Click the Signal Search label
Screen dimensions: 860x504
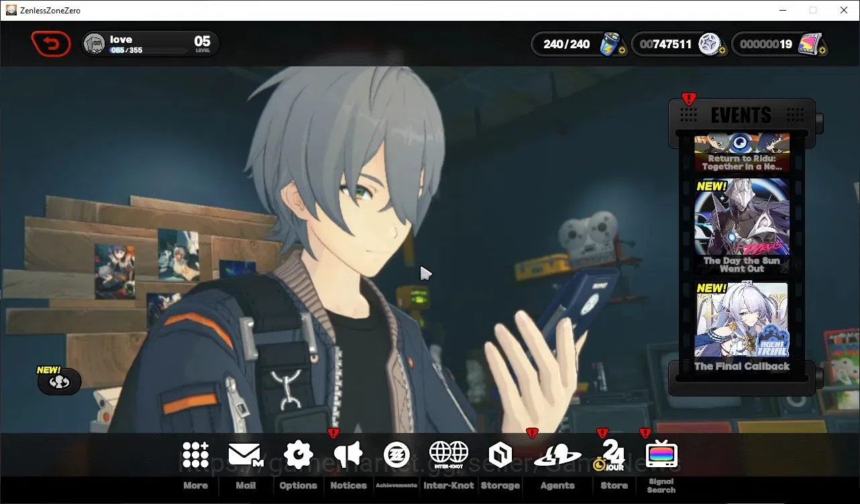click(x=661, y=485)
